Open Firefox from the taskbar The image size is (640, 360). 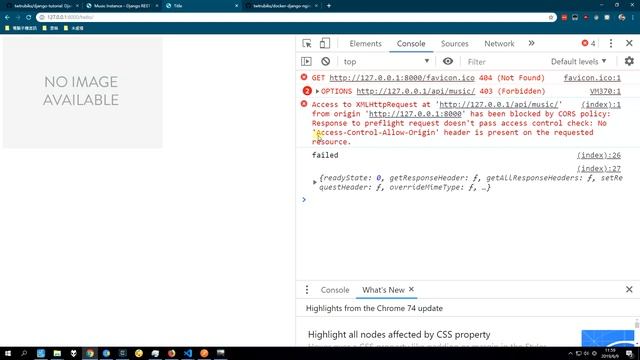tap(171, 353)
